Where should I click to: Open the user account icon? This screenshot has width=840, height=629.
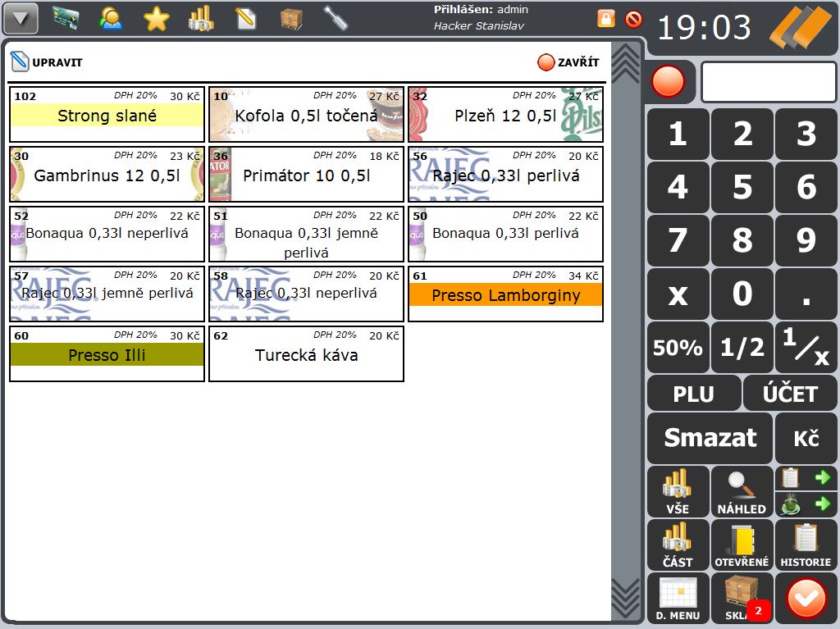[111, 19]
